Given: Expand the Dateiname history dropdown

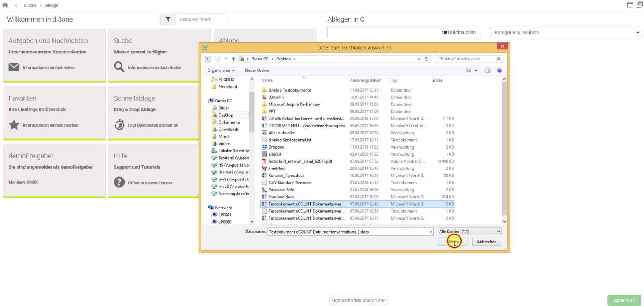Looking at the screenshot, I should (x=430, y=232).
